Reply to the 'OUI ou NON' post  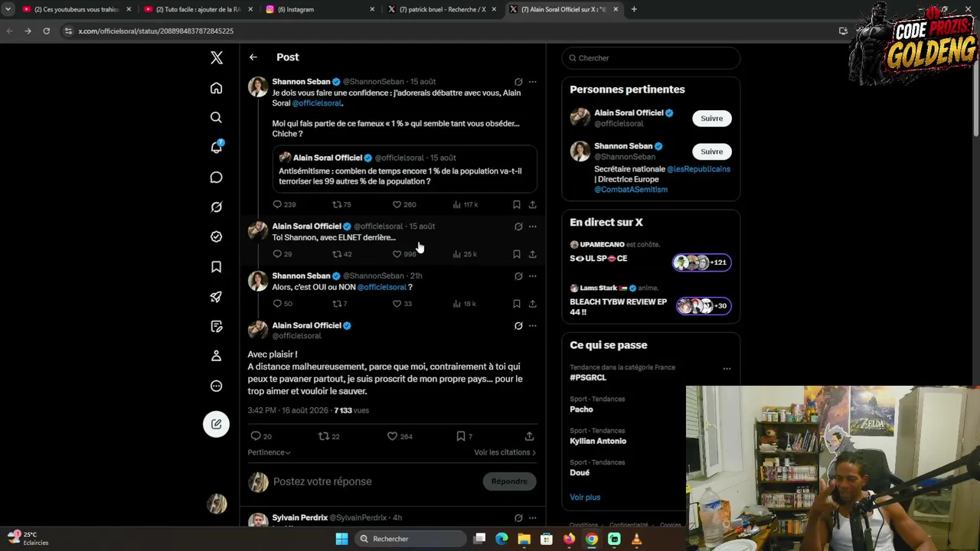283,304
